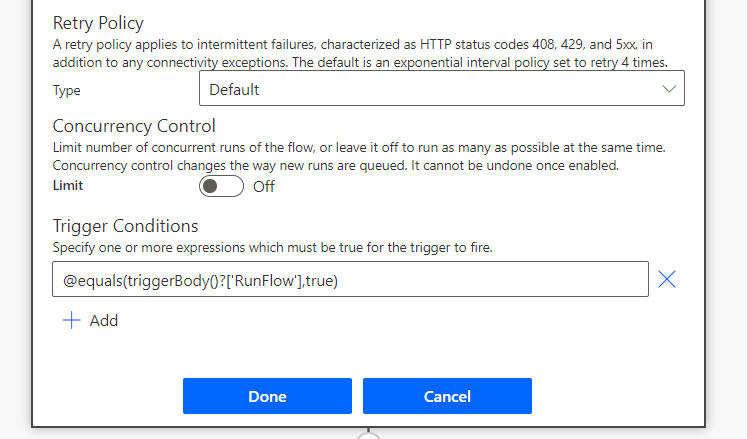Click the Add text link under conditions

coord(104,321)
